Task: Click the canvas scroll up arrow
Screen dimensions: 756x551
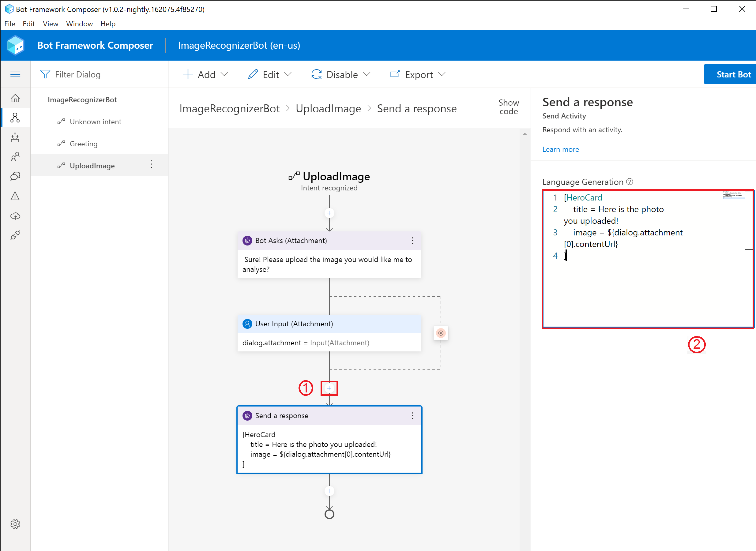Action: coord(525,134)
